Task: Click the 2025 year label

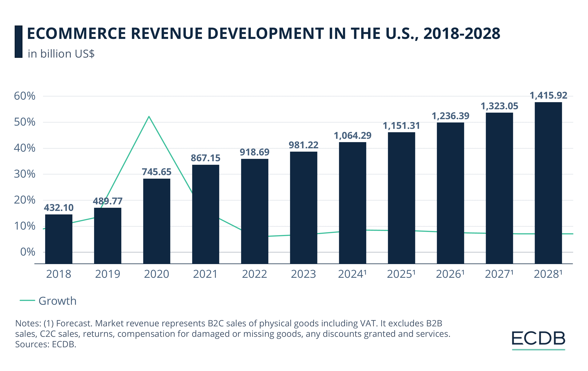Action: click(401, 274)
